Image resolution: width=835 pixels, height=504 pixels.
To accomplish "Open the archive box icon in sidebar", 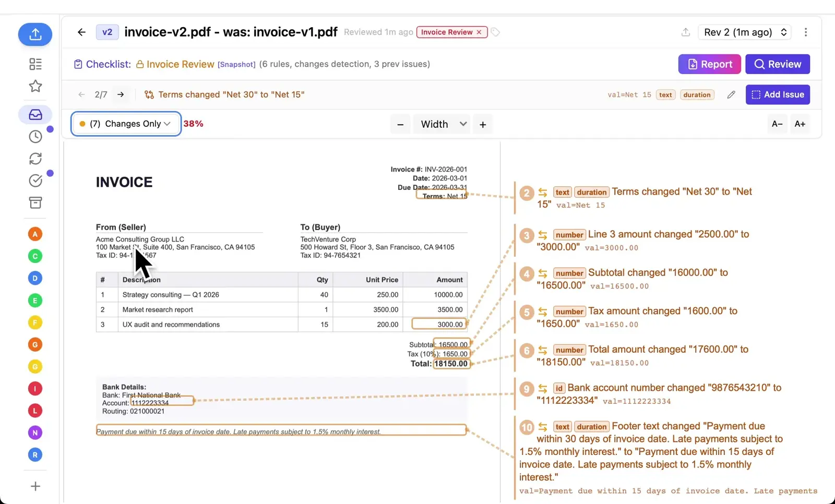I will [35, 203].
